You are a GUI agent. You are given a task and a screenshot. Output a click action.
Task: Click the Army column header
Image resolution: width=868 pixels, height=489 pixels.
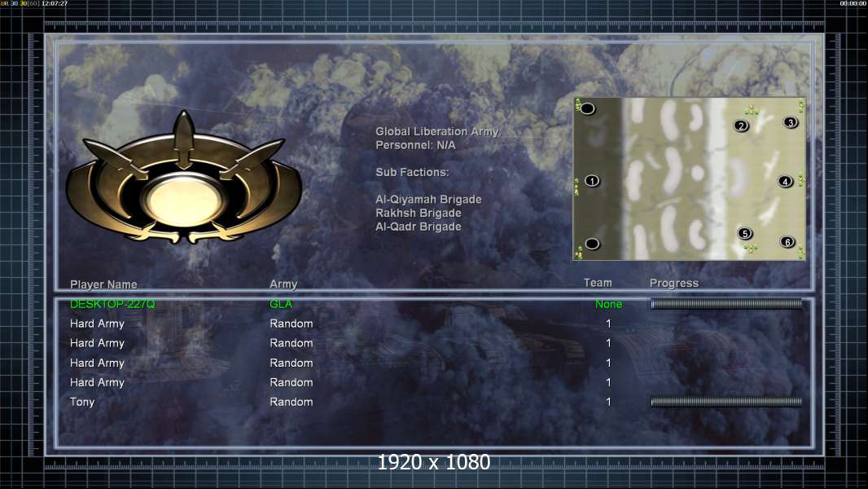click(x=283, y=284)
